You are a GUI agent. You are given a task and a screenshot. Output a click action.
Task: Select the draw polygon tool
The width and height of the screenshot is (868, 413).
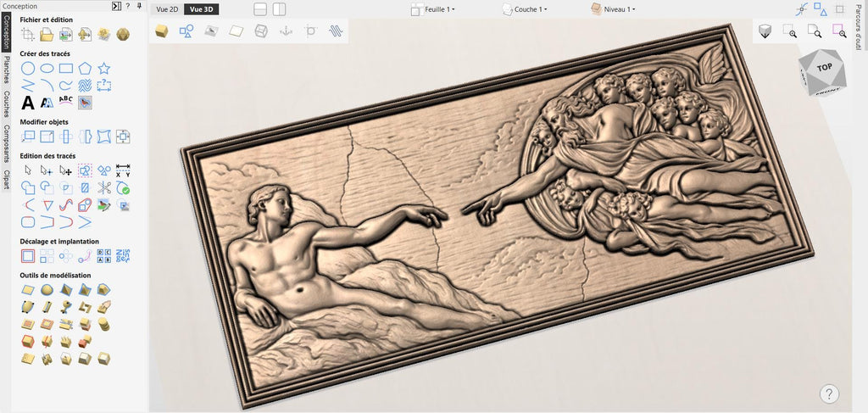85,69
